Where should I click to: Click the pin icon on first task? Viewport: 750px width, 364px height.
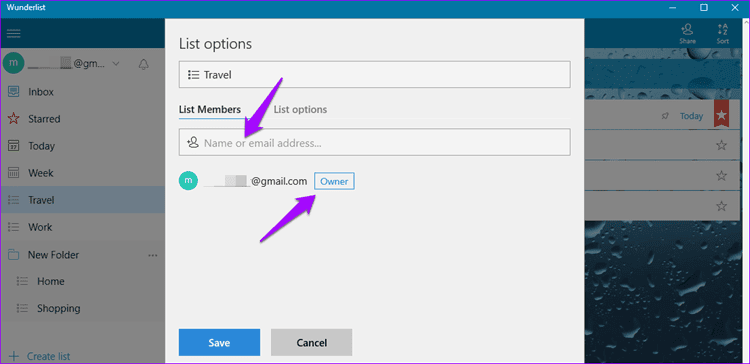(x=665, y=116)
